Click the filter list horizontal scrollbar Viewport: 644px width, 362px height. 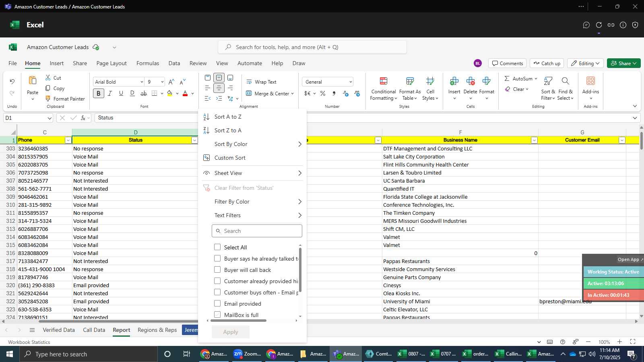(x=239, y=321)
